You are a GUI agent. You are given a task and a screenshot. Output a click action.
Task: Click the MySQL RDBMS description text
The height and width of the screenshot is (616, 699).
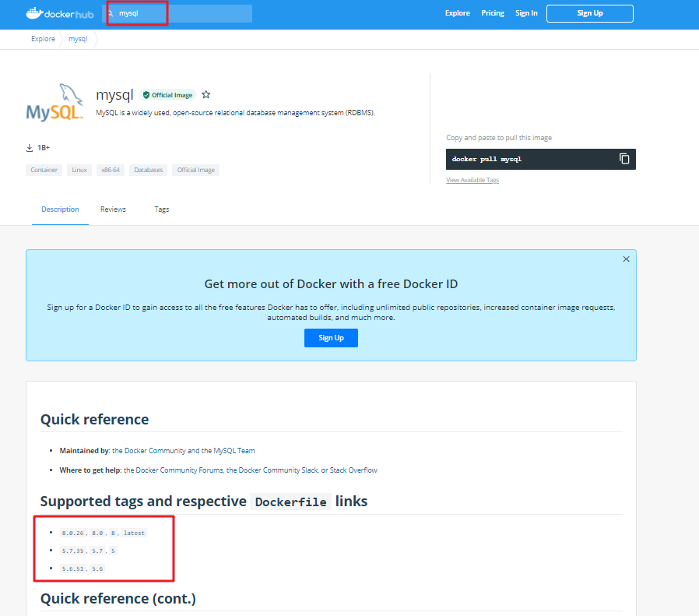pos(235,113)
